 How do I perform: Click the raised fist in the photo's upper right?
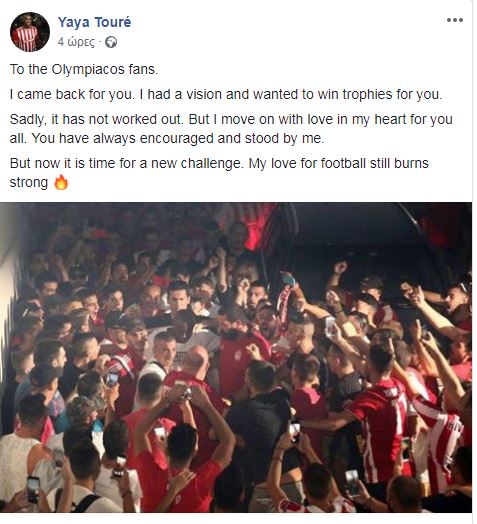[341, 267]
